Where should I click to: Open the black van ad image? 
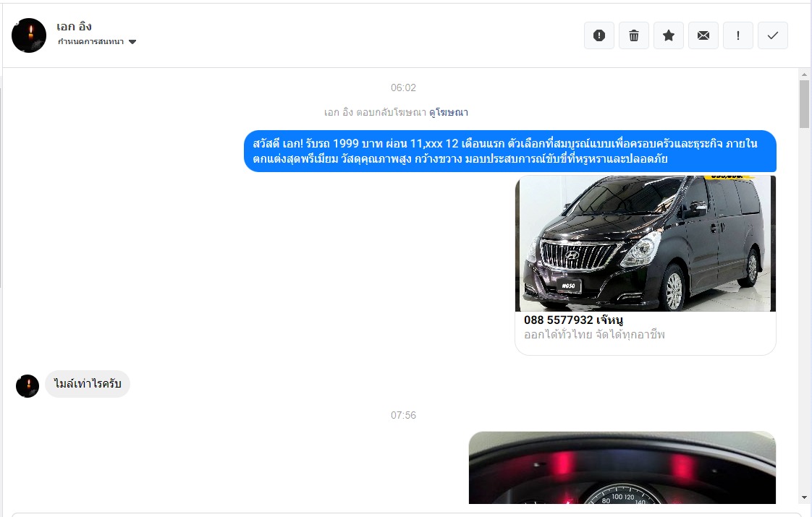coord(646,243)
